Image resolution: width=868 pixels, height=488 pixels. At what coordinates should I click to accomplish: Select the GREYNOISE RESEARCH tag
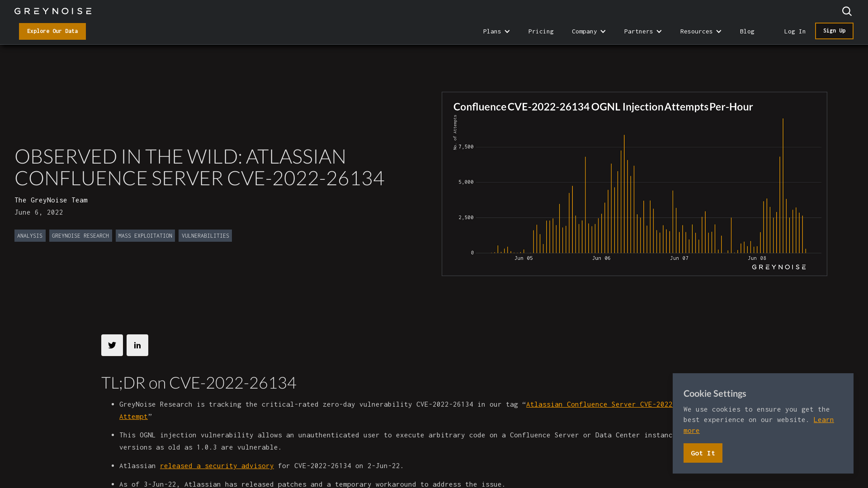pyautogui.click(x=80, y=235)
